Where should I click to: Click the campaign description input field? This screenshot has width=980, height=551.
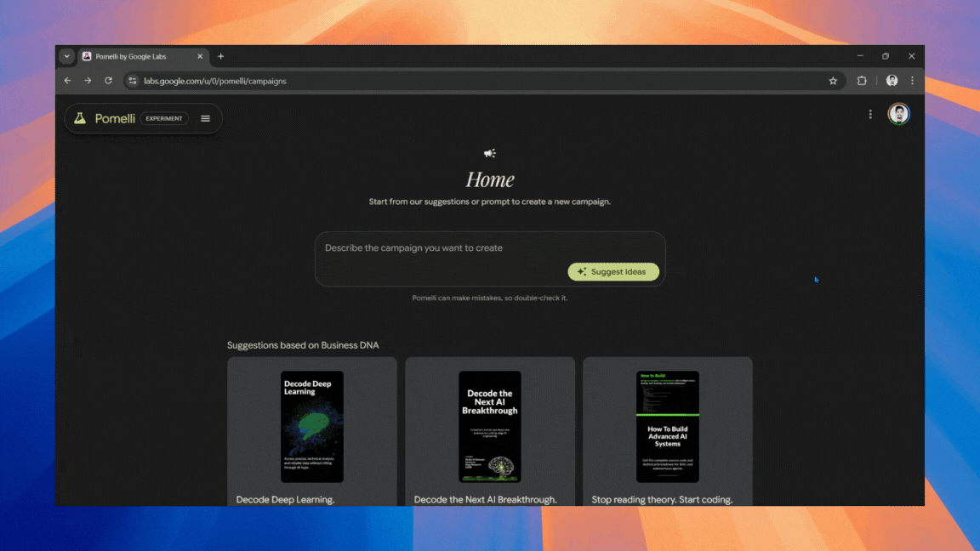442,247
